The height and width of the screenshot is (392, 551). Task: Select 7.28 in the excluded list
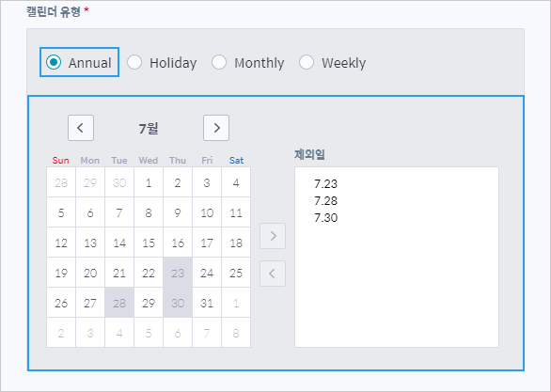point(325,200)
